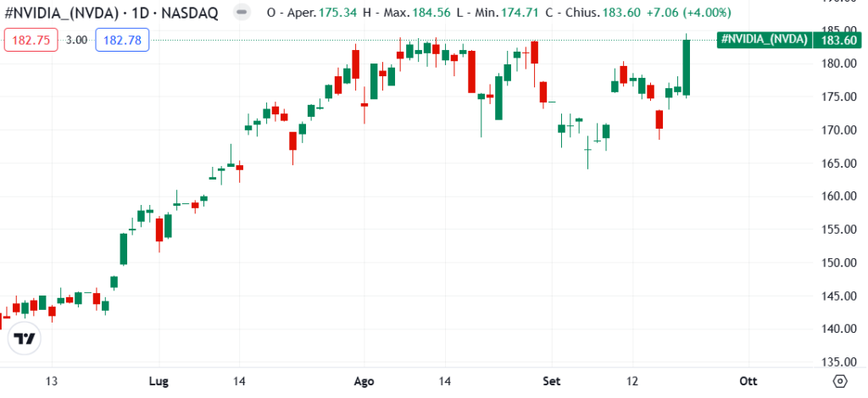Viewport: 868px width, 398px height.
Task: Click the 13 date axis label
Action: tap(52, 381)
